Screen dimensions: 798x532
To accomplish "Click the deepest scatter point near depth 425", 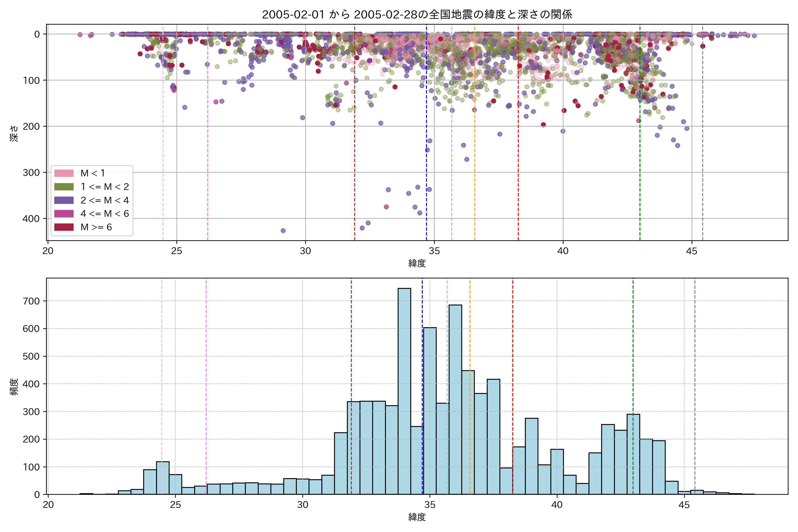I will click(x=283, y=231).
